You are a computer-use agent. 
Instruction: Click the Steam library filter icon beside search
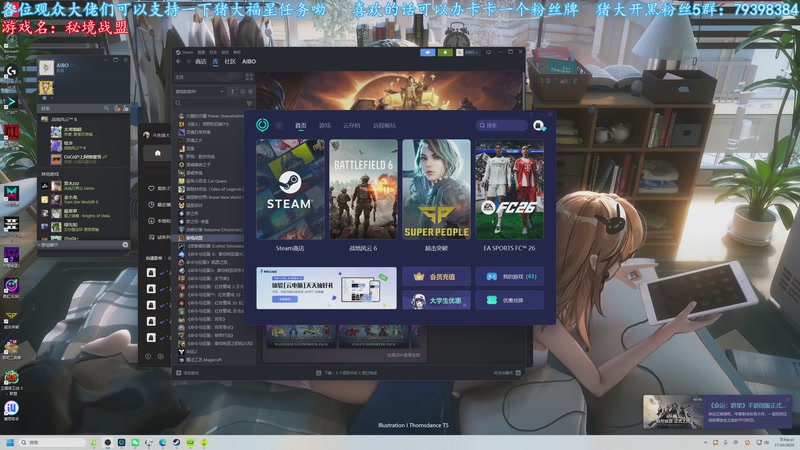coord(249,104)
